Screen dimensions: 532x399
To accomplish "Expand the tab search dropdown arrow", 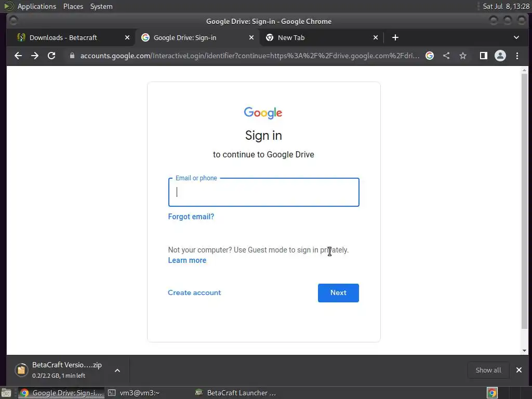I will click(516, 37).
